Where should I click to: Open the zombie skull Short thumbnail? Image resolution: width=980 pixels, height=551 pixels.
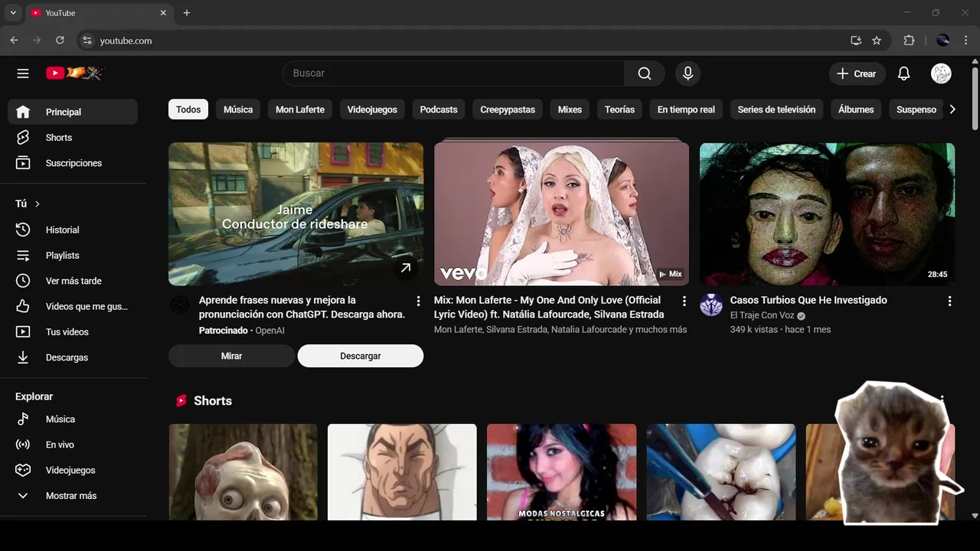pos(243,472)
